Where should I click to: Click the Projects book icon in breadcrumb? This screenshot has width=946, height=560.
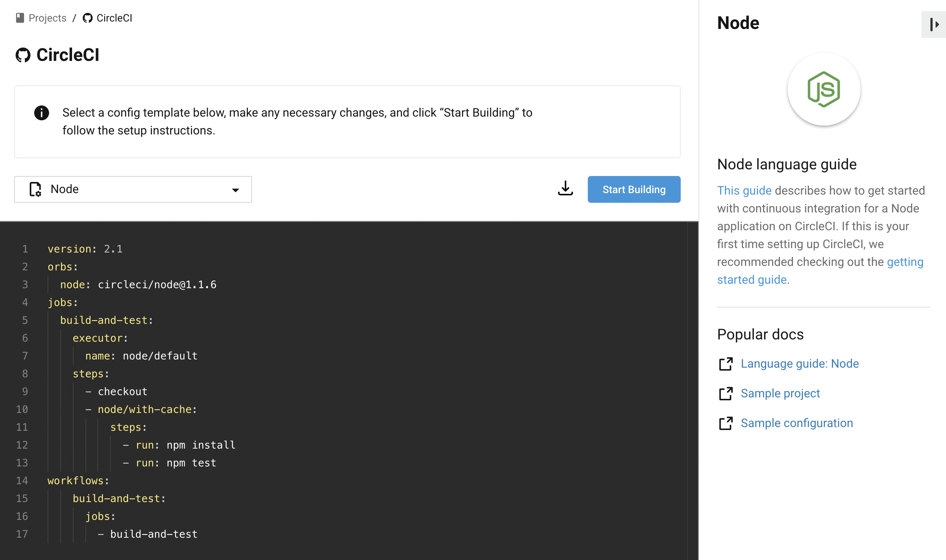20,18
